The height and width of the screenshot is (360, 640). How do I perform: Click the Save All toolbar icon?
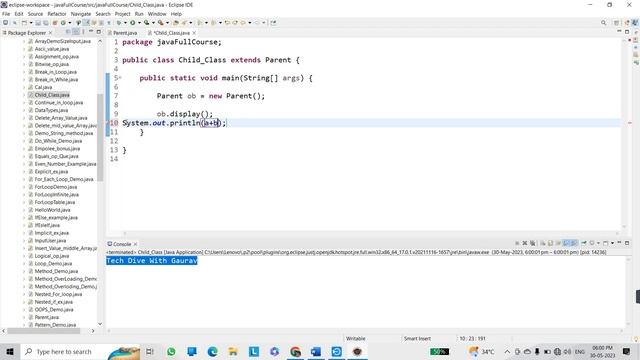(45, 23)
